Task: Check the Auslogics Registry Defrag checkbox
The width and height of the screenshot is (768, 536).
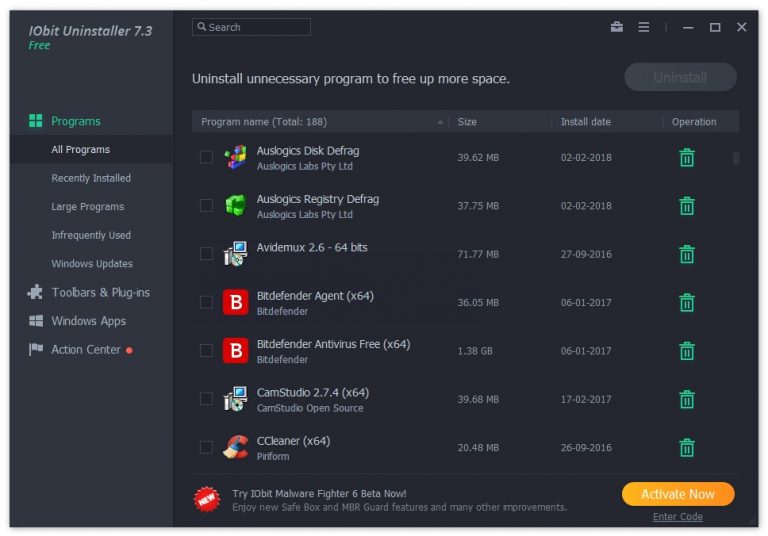Action: coord(206,205)
